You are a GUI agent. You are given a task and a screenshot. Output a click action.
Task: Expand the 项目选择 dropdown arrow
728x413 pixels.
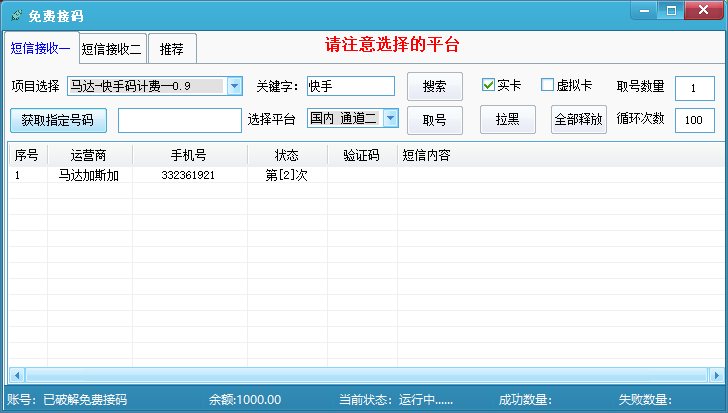tap(235, 87)
